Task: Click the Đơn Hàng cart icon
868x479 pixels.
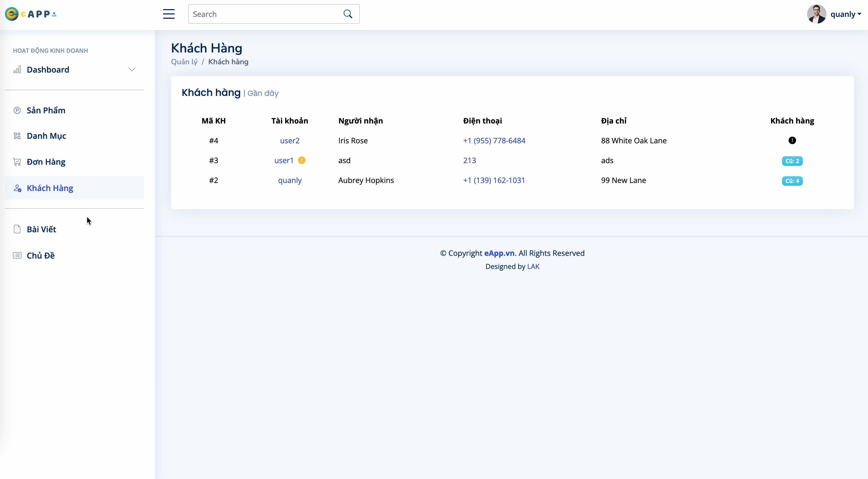Action: (17, 162)
